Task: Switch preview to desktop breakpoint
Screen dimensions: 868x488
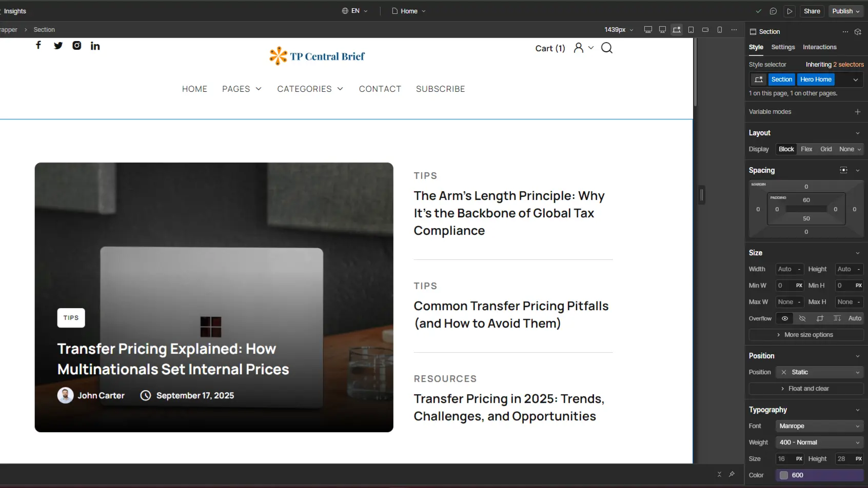Action: click(662, 29)
